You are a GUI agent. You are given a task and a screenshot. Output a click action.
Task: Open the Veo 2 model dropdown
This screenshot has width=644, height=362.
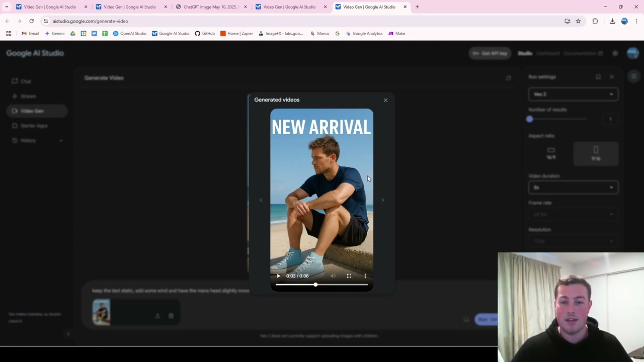pos(573,94)
